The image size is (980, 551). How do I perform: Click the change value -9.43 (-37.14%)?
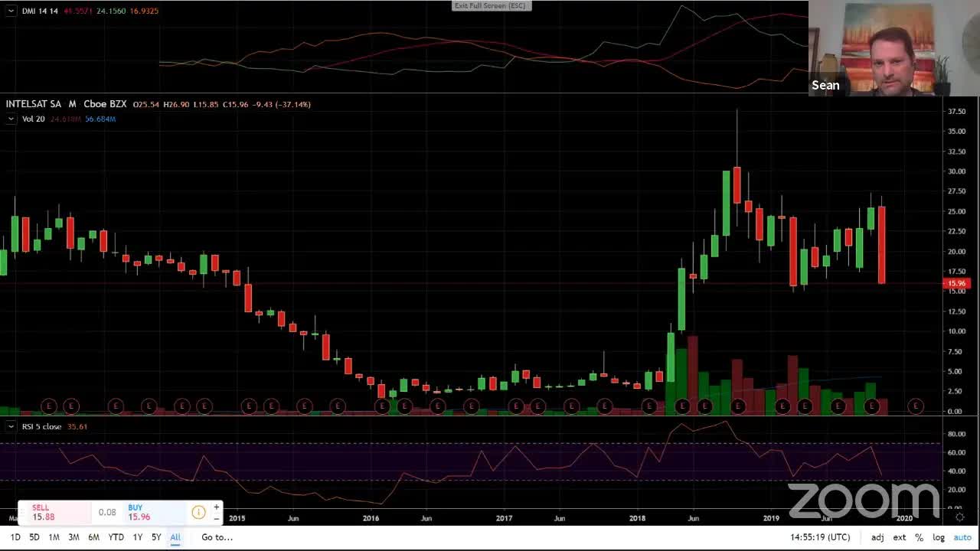point(282,104)
